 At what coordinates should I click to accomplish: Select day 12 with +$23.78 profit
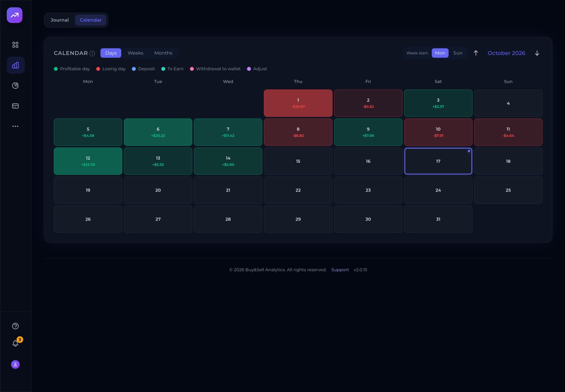click(88, 161)
